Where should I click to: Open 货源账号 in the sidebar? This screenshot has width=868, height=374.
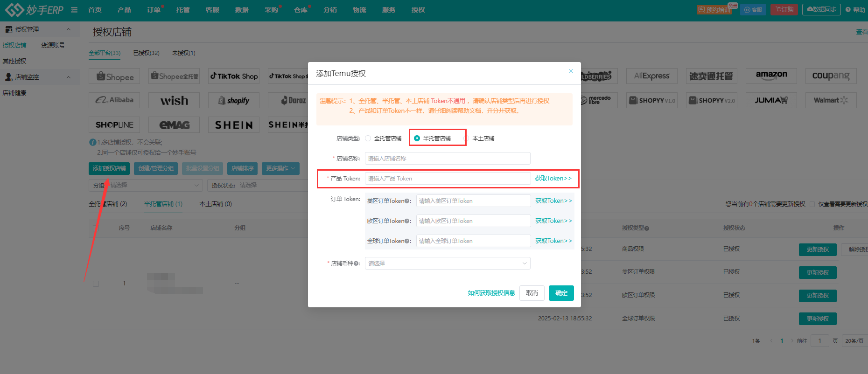(53, 45)
